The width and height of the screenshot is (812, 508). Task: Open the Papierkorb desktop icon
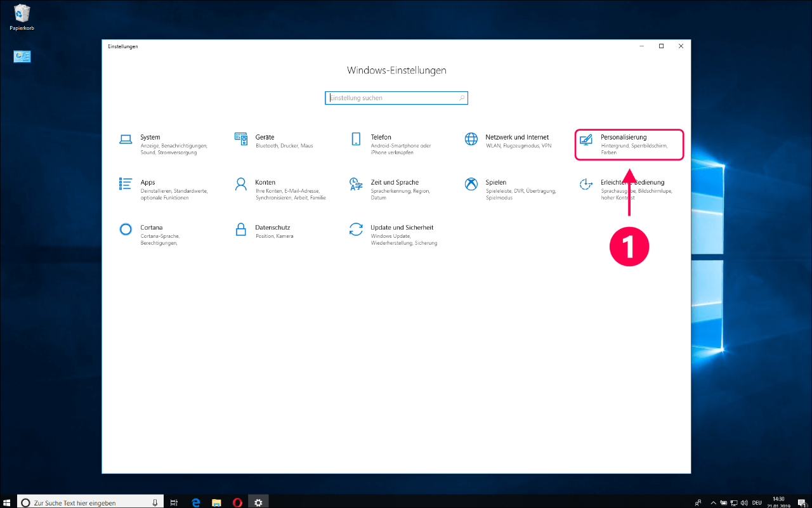pyautogui.click(x=22, y=18)
